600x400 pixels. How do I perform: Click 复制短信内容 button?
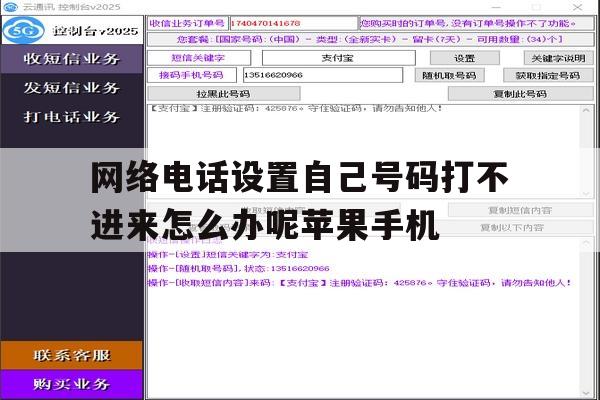point(520,210)
